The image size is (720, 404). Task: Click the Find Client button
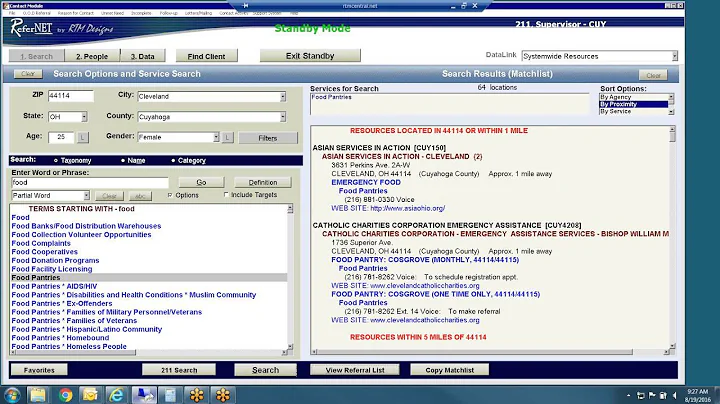tap(206, 56)
